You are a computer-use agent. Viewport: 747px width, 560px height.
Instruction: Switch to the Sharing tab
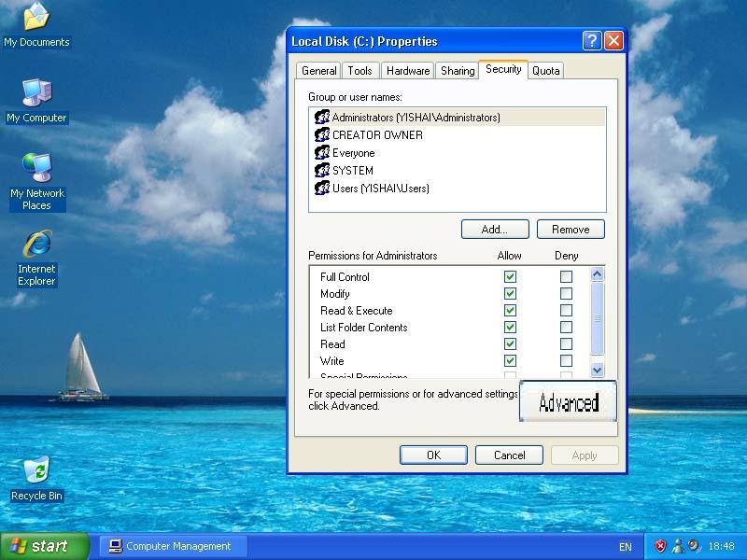click(x=458, y=71)
